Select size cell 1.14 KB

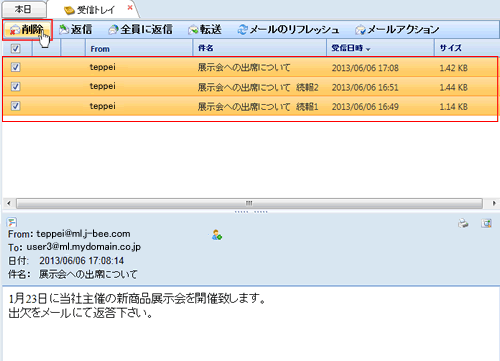453,107
